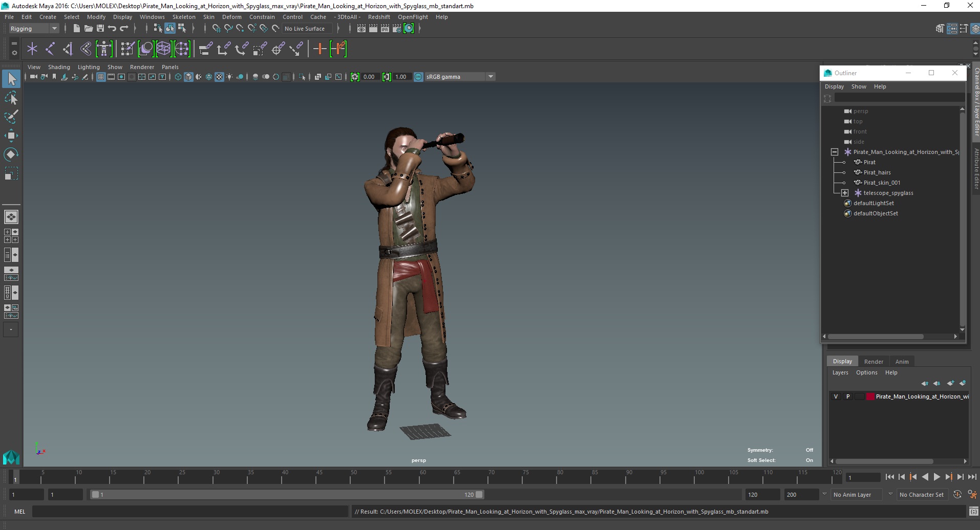Click the MEL command line field

tap(190, 512)
